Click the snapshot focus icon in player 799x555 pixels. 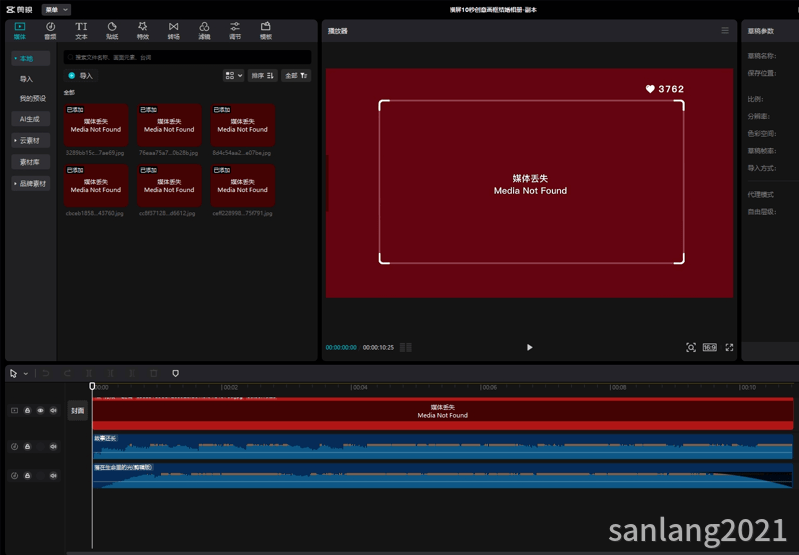(690, 348)
